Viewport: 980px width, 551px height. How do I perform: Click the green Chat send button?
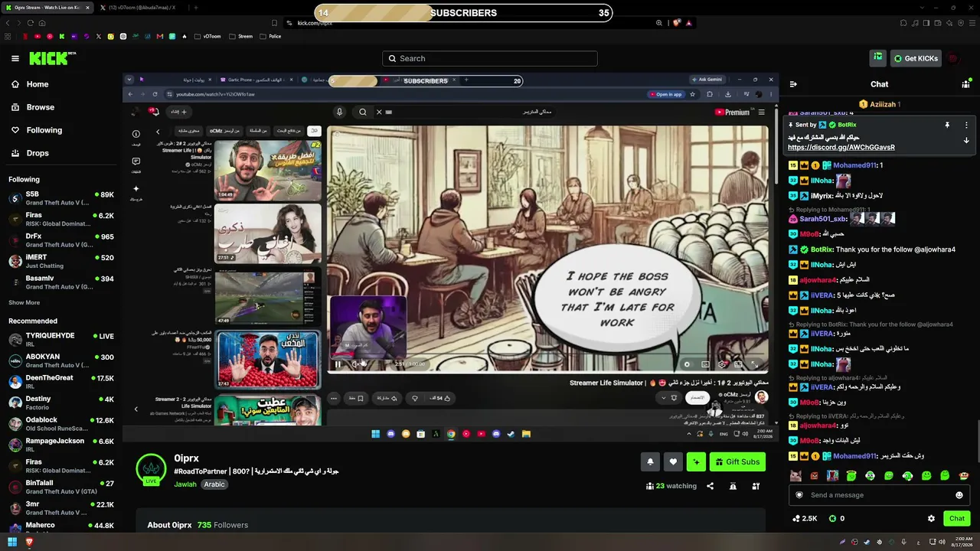[x=957, y=518]
